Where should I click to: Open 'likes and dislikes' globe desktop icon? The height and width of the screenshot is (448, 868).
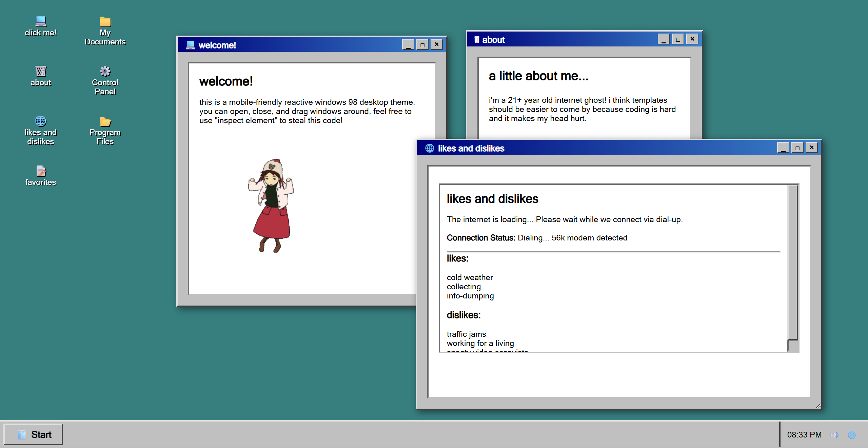41,121
